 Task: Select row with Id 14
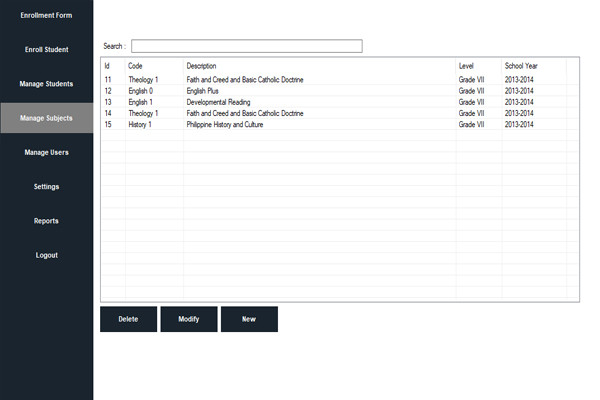click(x=340, y=113)
